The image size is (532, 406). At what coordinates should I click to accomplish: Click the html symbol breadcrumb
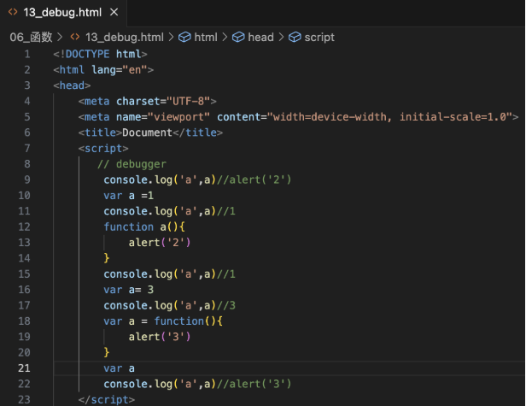coord(206,37)
